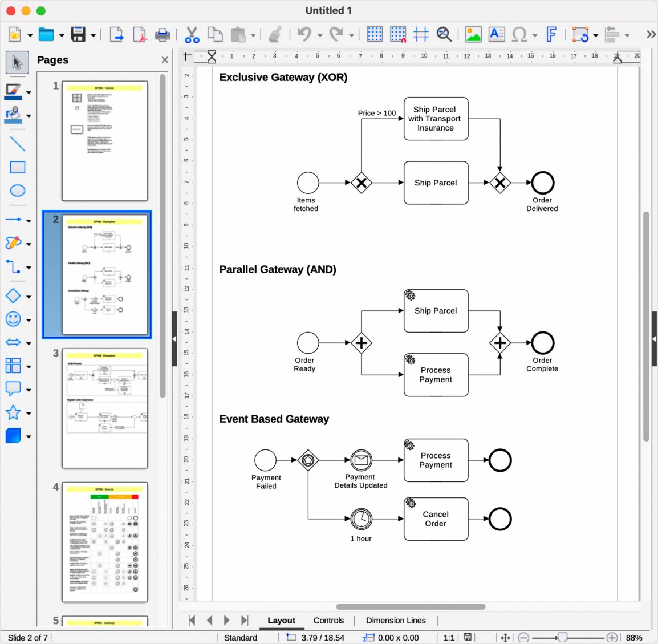Expand the Save dropdown arrow
The height and width of the screenshot is (644, 658).
pos(93,36)
